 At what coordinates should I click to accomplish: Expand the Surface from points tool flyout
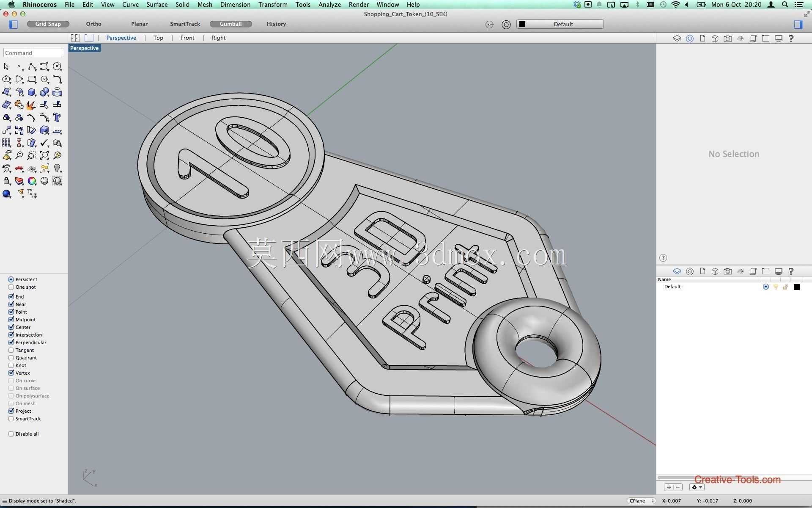coord(11,95)
